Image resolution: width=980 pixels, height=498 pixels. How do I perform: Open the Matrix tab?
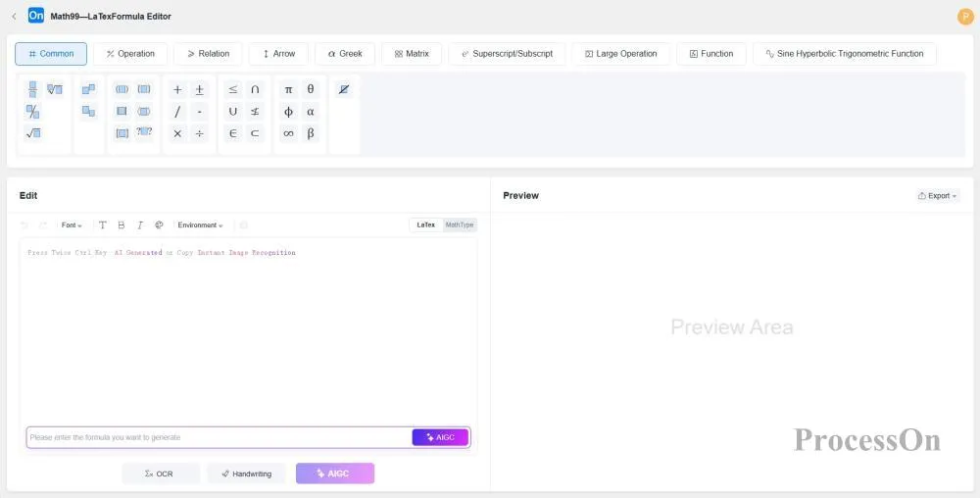coord(412,54)
